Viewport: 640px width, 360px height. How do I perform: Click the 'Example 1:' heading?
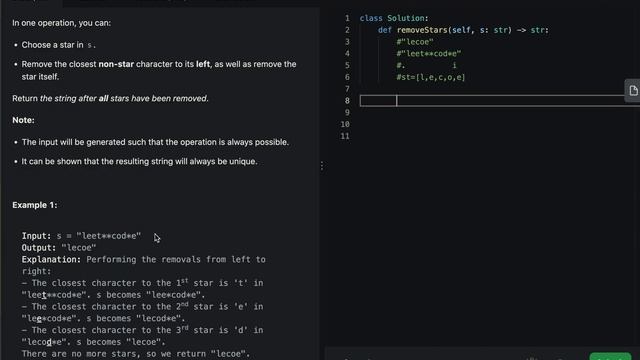coord(35,205)
